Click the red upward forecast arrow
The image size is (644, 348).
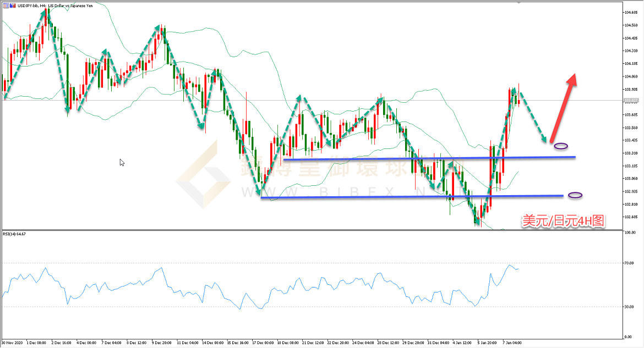(x=564, y=107)
